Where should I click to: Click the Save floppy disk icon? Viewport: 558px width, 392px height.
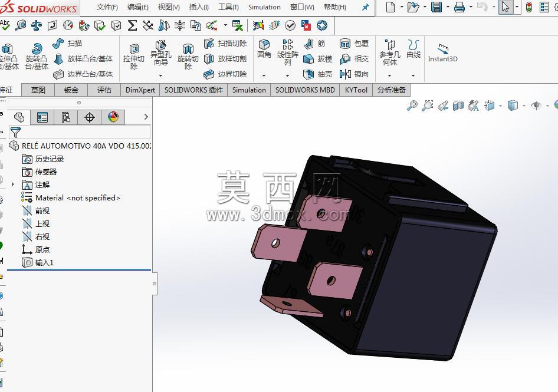coord(436,7)
